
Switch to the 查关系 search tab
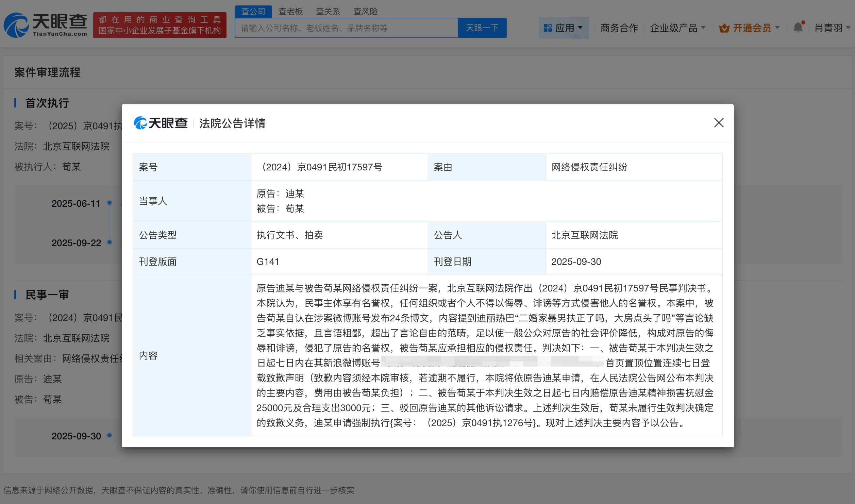coord(328,11)
